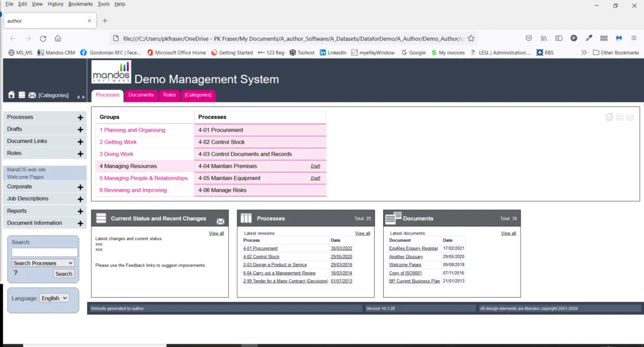Open the [Categories] link in the sidebar header
The image size is (644, 347).
(53, 95)
